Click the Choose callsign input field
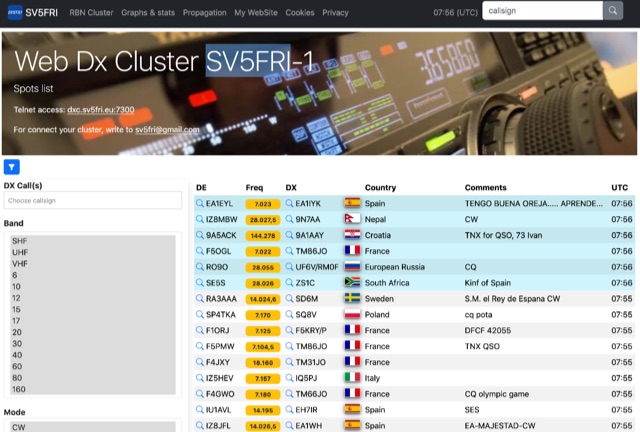640x432 pixels. (92, 202)
